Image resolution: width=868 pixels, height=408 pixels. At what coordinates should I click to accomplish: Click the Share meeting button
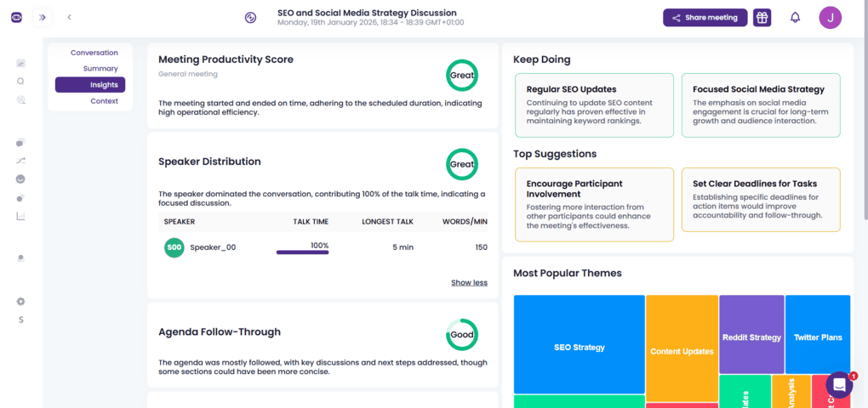tap(705, 18)
